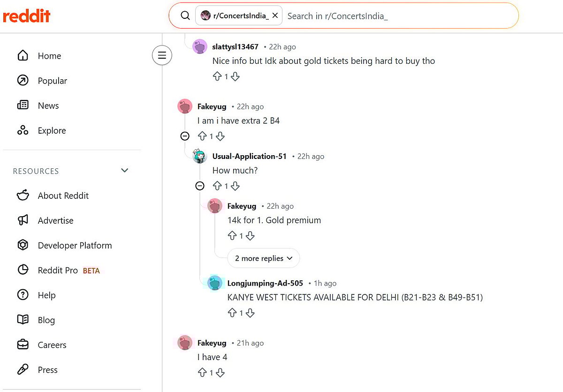Open the Explore section
The height and width of the screenshot is (392, 563).
[52, 130]
